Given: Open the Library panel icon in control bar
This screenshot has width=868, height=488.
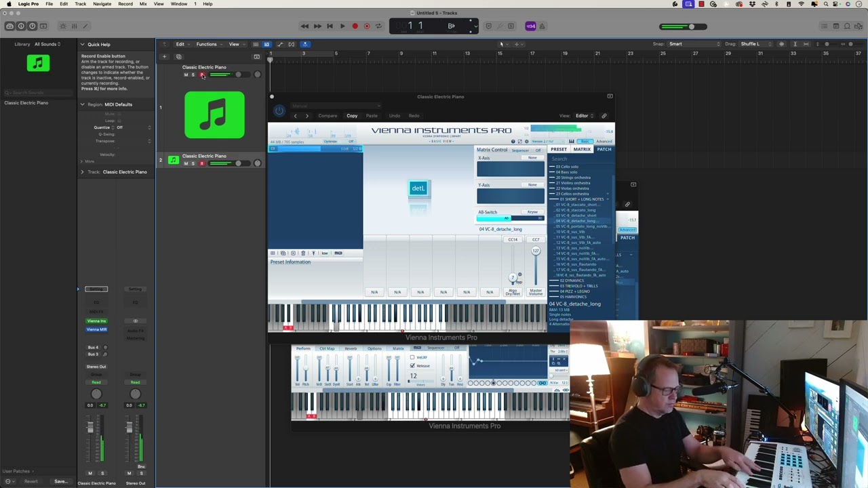Looking at the screenshot, I should pyautogui.click(x=9, y=26).
